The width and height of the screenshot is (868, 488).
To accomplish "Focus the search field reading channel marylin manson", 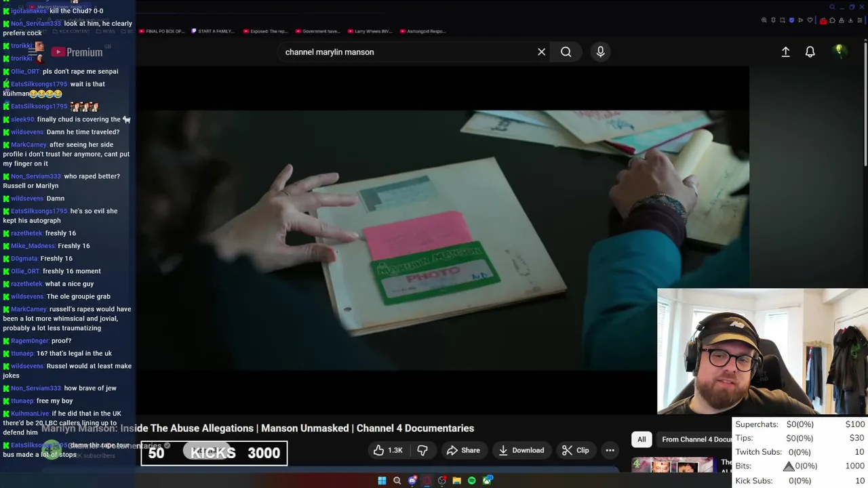I will tap(407, 52).
